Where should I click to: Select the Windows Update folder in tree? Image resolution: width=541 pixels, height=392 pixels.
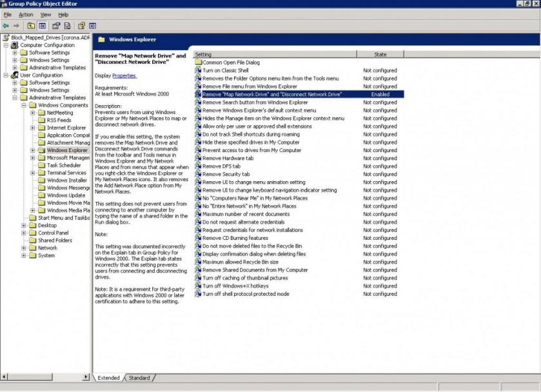tap(66, 195)
